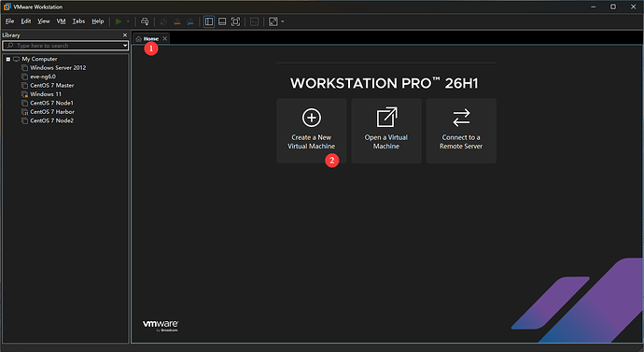The image size is (644, 352).
Task: Click the console view toolbar icon
Action: click(x=254, y=21)
